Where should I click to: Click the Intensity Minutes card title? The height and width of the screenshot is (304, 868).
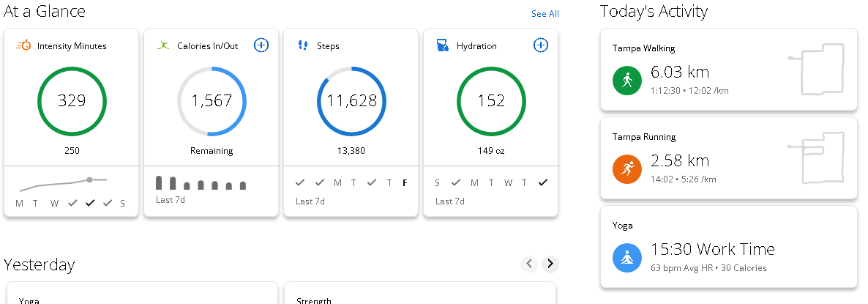[72, 46]
